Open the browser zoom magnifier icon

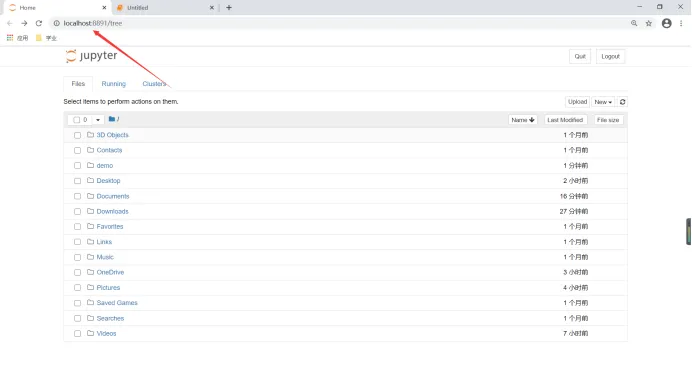point(634,23)
